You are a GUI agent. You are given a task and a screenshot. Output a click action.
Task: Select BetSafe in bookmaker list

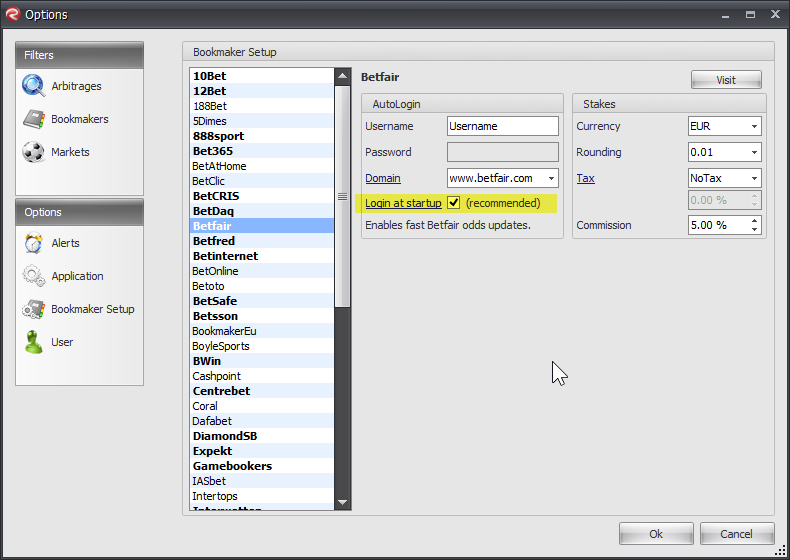tap(262, 301)
